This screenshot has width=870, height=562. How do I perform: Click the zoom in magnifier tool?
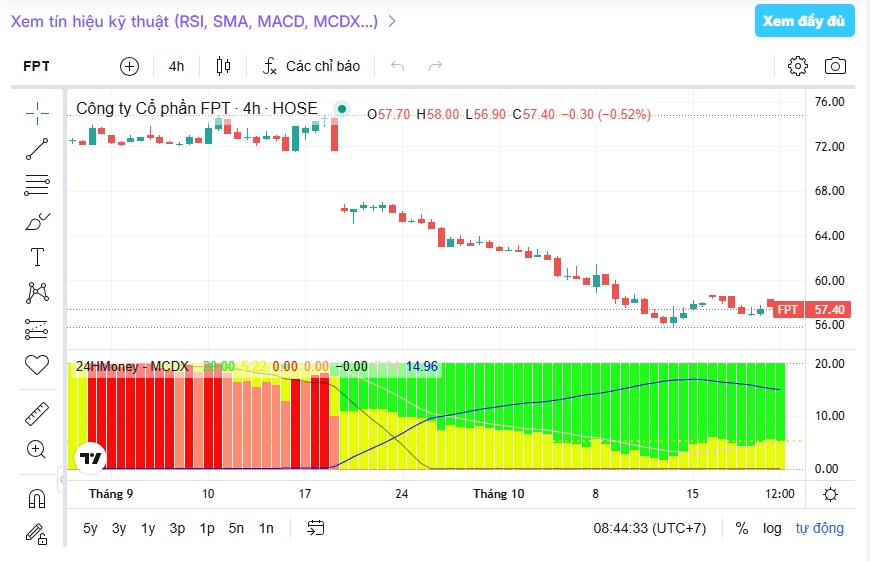pyautogui.click(x=37, y=449)
